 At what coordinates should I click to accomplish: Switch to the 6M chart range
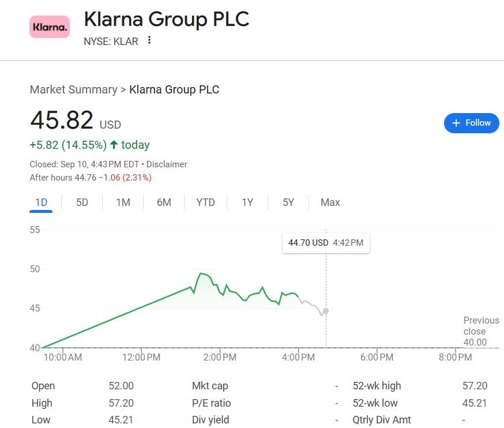click(164, 202)
